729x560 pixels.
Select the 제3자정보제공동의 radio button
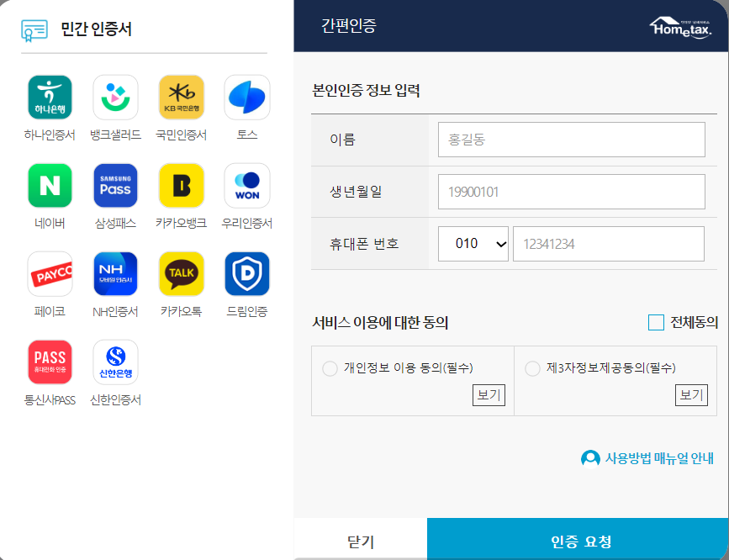coord(532,369)
